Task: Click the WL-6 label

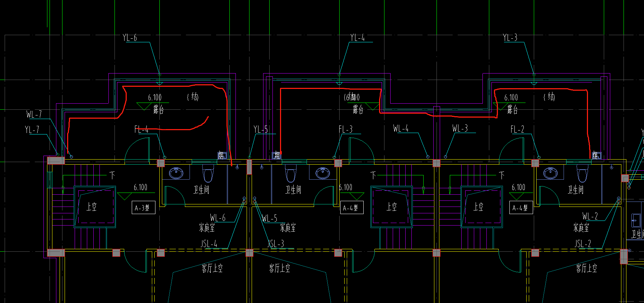Action: [x=218, y=218]
